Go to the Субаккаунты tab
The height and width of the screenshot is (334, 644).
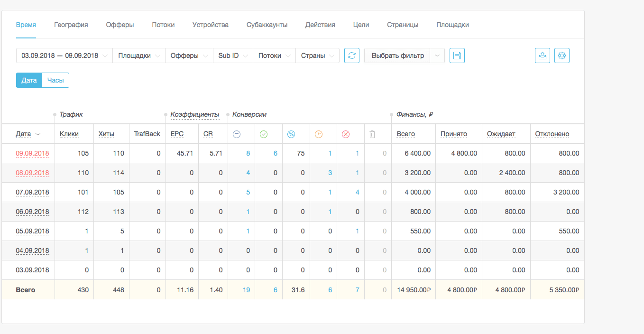point(267,25)
